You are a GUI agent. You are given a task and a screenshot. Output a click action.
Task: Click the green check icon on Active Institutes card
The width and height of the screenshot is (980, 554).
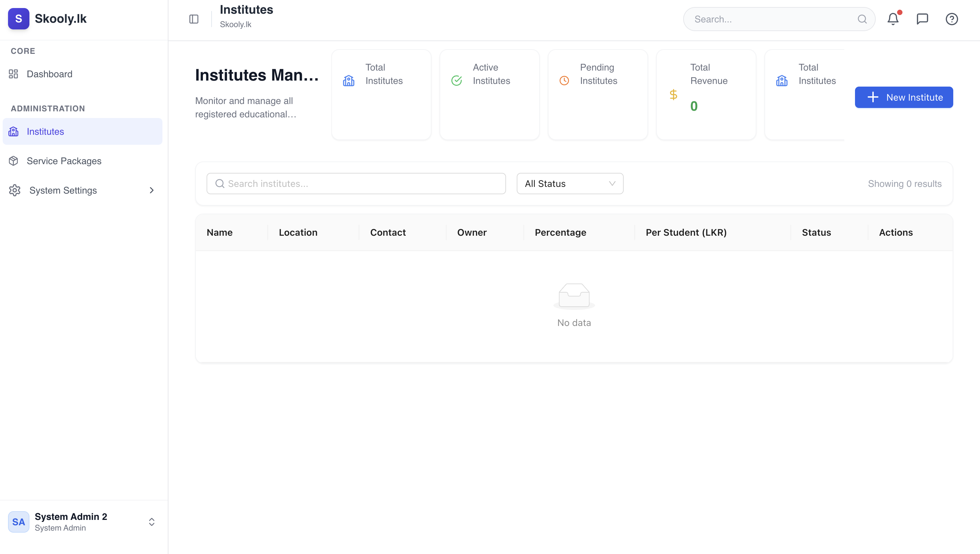457,80
